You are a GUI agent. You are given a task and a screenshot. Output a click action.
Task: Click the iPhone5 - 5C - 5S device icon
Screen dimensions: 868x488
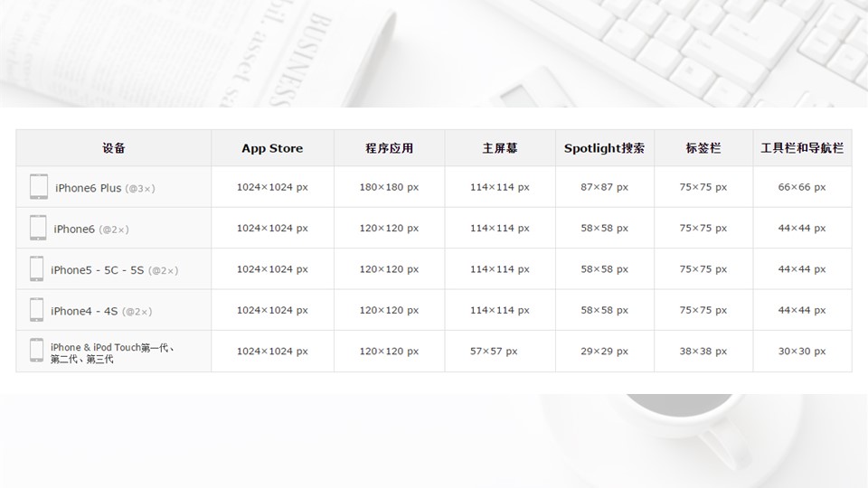(36, 268)
